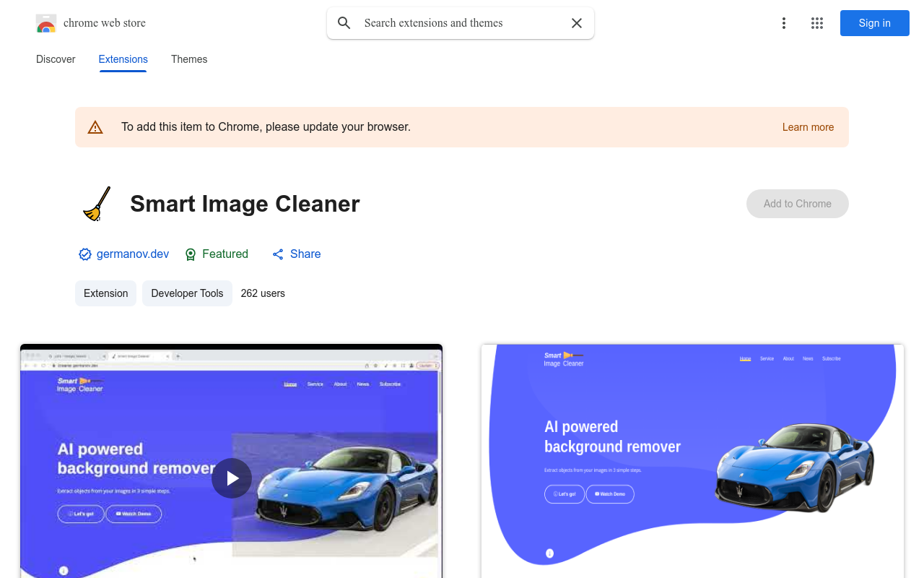This screenshot has width=924, height=578.
Task: Open the Themes tab
Action: [189, 59]
